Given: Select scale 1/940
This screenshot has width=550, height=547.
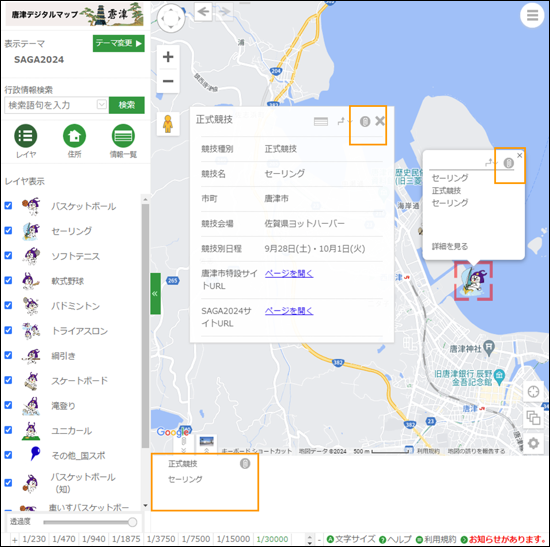Looking at the screenshot, I should point(93,539).
